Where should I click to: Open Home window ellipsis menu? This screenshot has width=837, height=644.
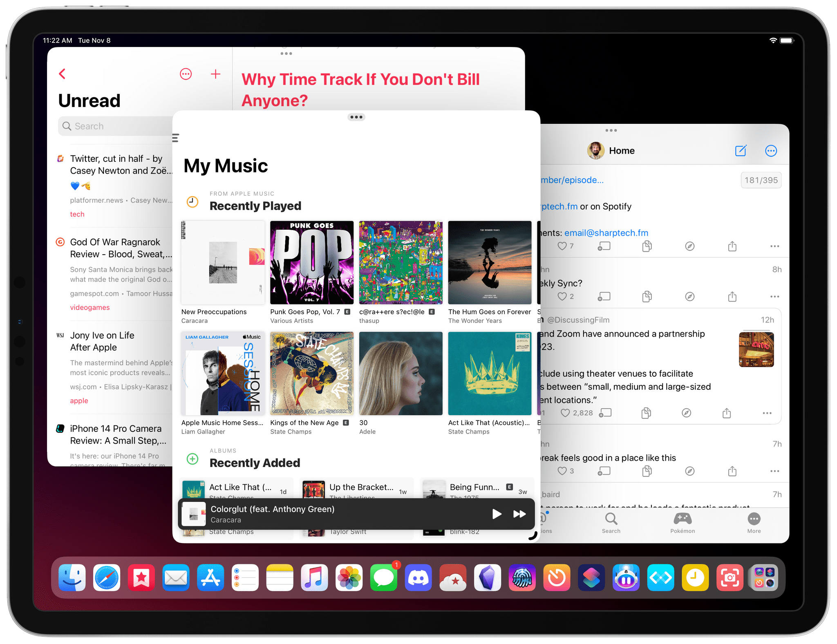[771, 151]
